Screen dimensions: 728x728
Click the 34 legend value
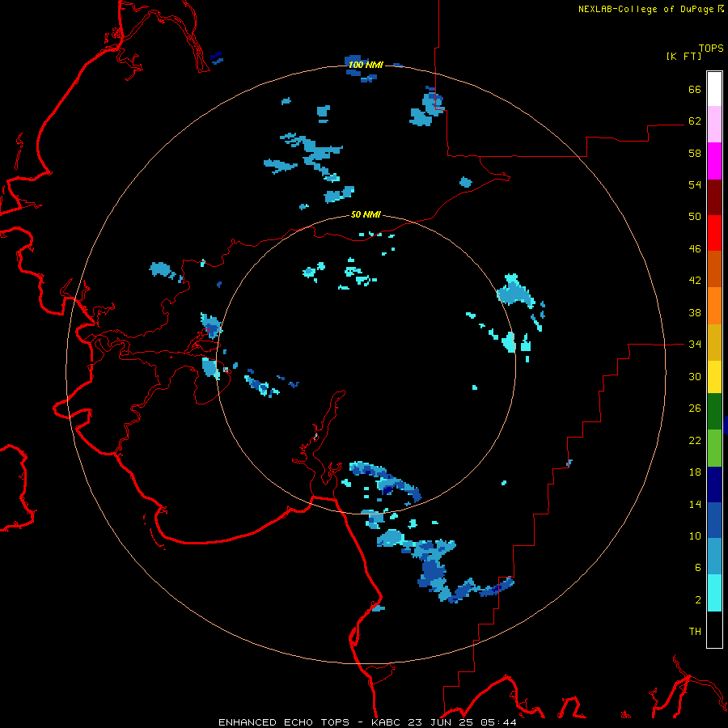(695, 345)
